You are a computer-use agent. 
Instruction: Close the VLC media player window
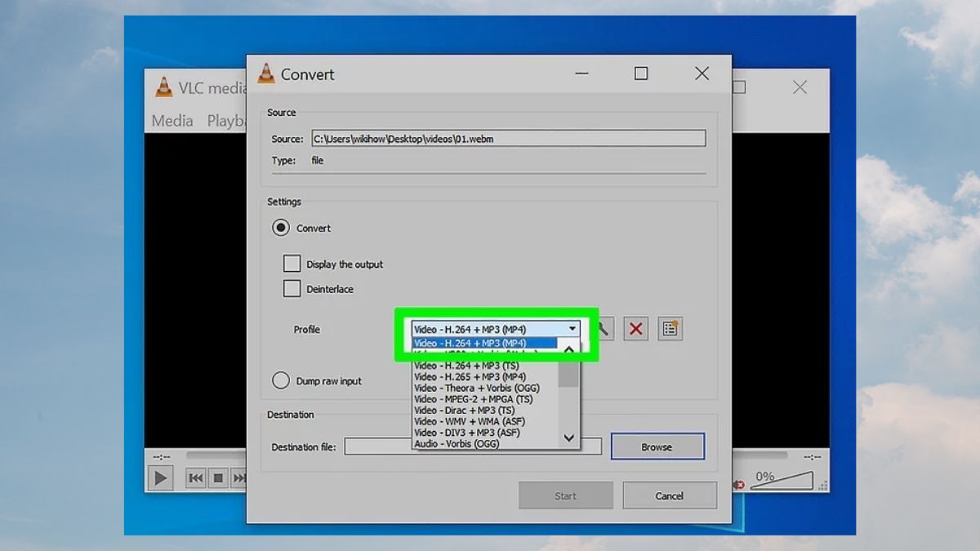coord(800,87)
